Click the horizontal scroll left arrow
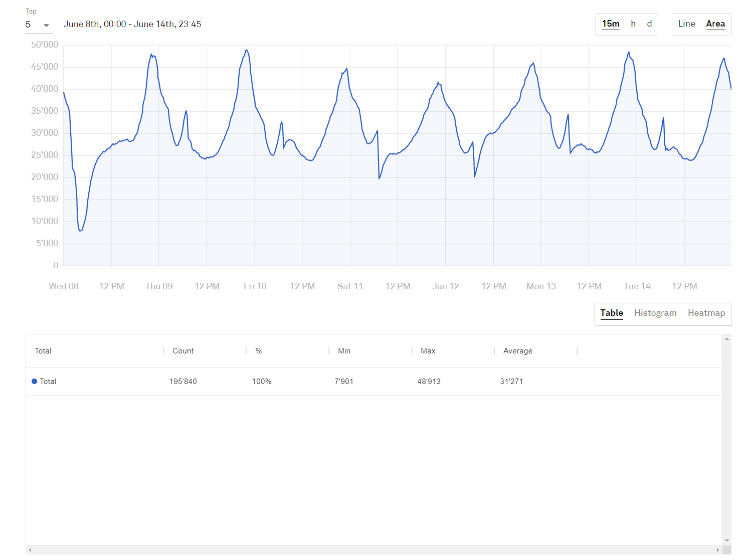 (31, 550)
